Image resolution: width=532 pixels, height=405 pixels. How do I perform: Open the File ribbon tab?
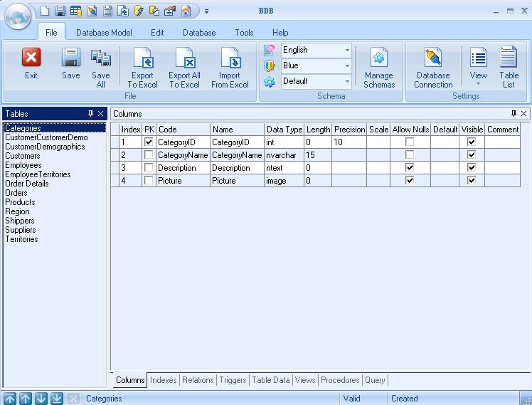[x=51, y=33]
